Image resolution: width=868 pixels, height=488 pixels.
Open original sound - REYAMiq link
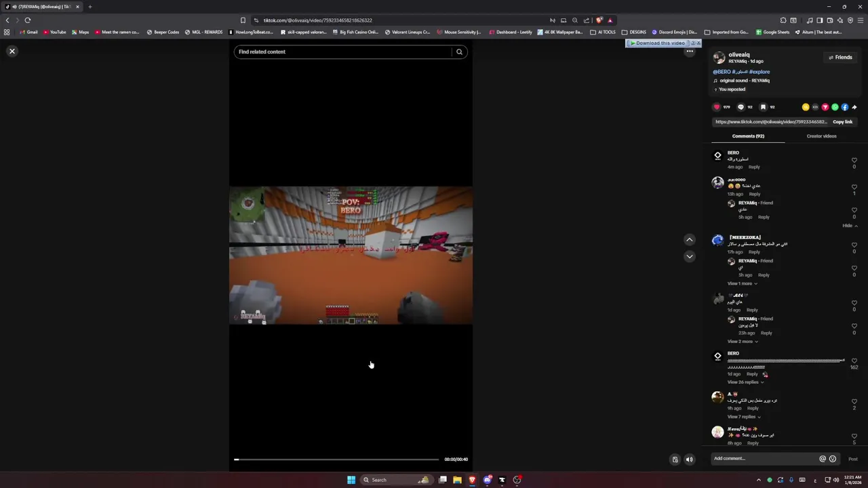[745, 81]
